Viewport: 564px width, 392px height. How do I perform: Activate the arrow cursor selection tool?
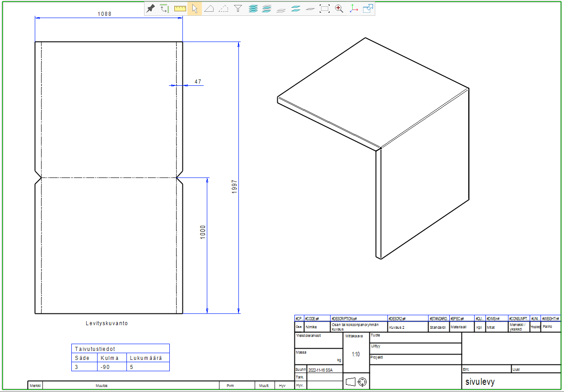click(194, 9)
